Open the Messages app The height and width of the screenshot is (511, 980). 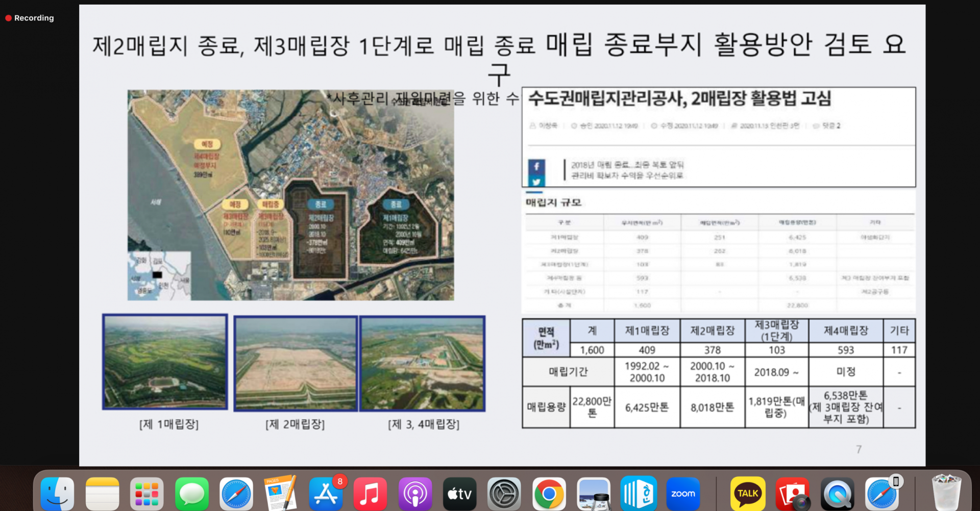(192, 494)
